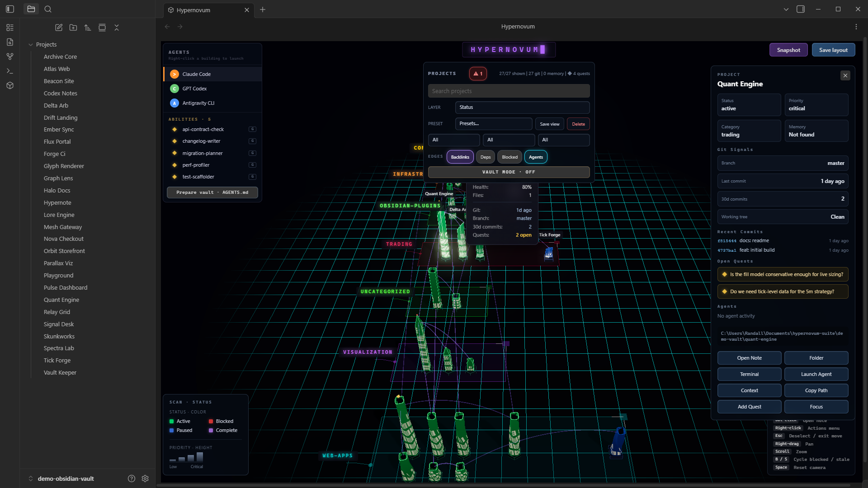Click the green Active status swatch
This screenshot has height=488, width=868.
(172, 422)
